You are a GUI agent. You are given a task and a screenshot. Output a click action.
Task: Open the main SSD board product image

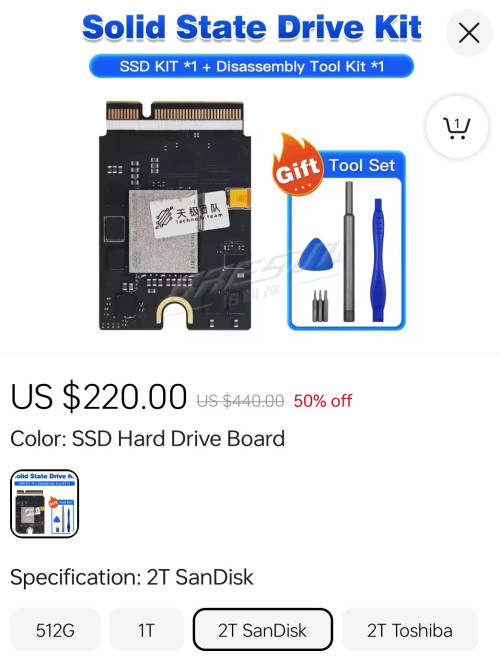click(175, 216)
